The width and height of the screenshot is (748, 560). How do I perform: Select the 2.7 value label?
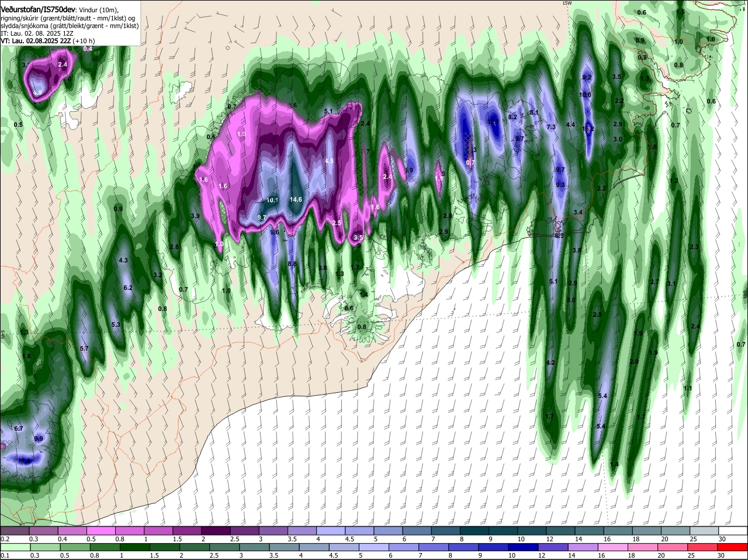click(x=654, y=282)
